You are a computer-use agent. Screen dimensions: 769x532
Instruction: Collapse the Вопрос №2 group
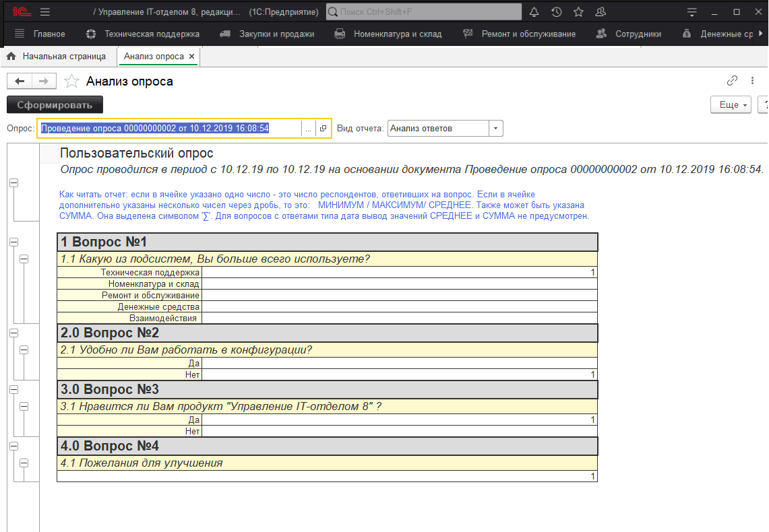pyautogui.click(x=13, y=333)
